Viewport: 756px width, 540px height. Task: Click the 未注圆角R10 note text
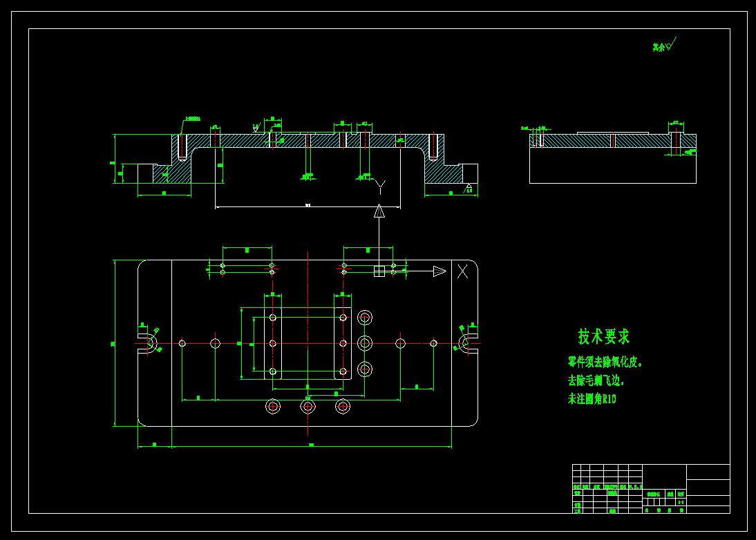pos(592,399)
